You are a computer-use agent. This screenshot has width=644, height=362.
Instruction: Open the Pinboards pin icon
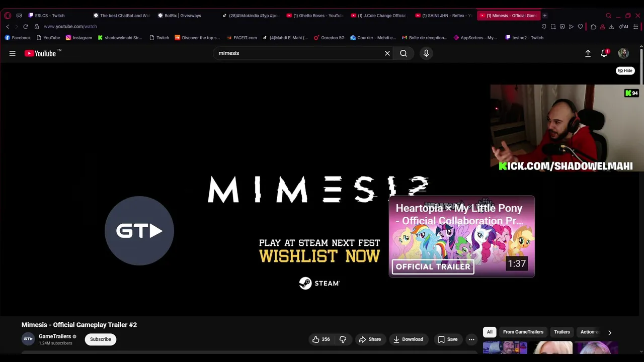tap(544, 27)
